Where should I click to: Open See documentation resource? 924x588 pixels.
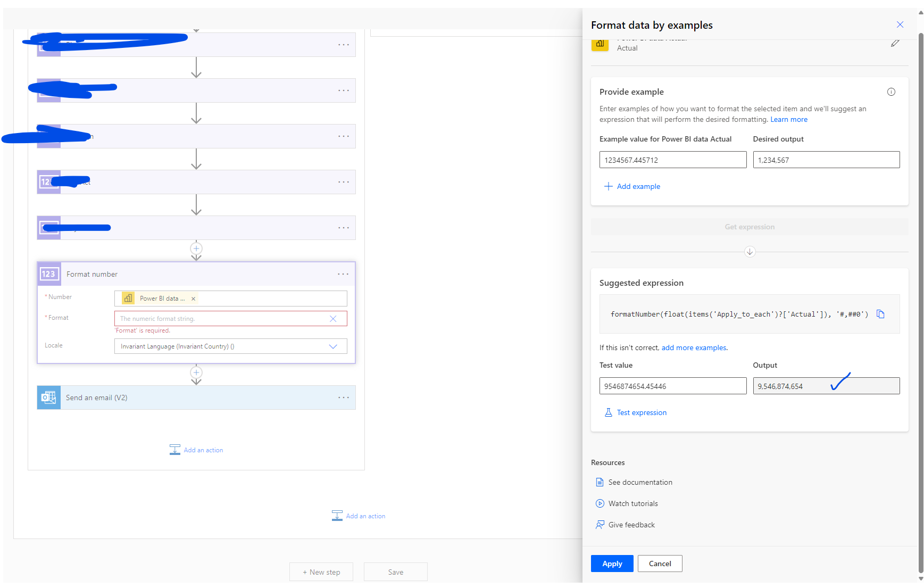pyautogui.click(x=640, y=482)
